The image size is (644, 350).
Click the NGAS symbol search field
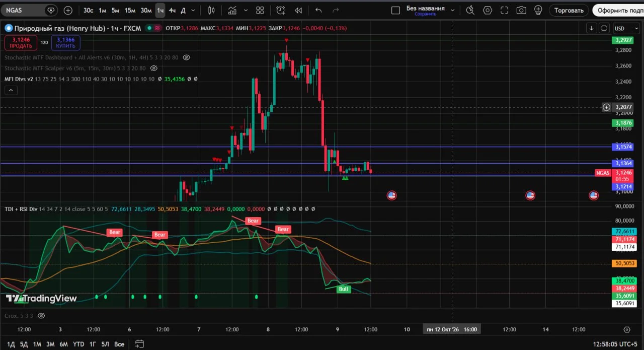point(30,10)
